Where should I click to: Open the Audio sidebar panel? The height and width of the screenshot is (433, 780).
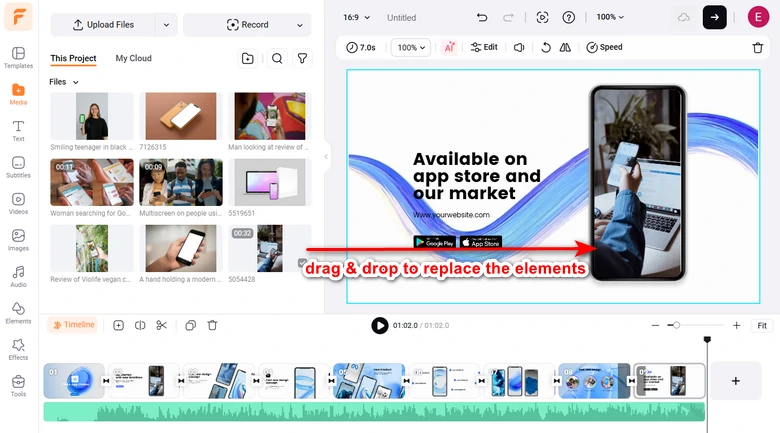point(18,276)
